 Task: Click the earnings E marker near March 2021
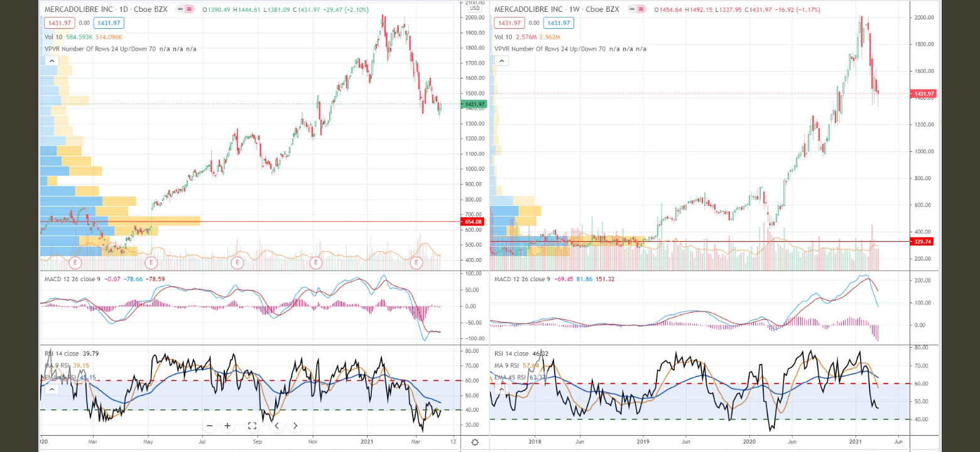[416, 262]
